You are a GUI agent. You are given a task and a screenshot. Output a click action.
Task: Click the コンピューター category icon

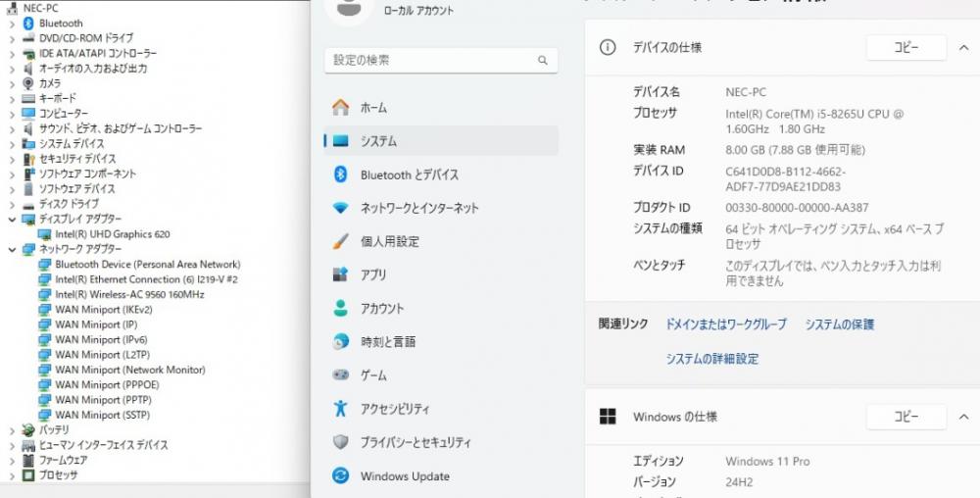(28, 113)
